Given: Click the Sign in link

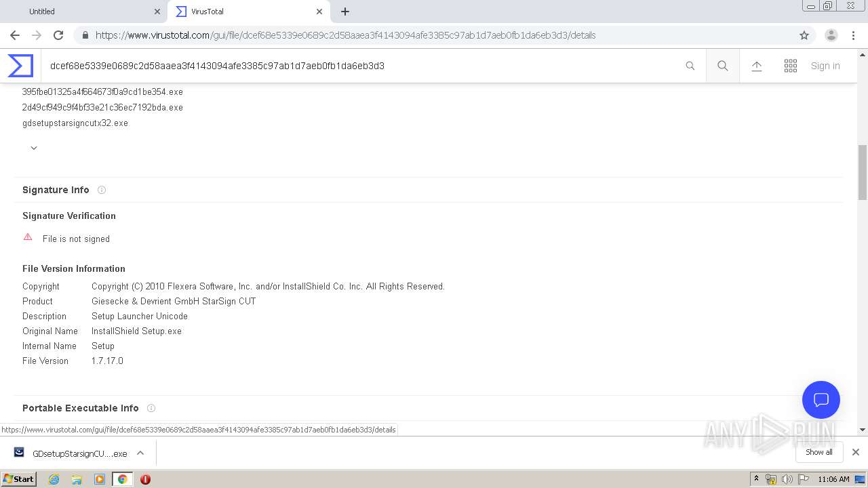Looking at the screenshot, I should pos(825,66).
